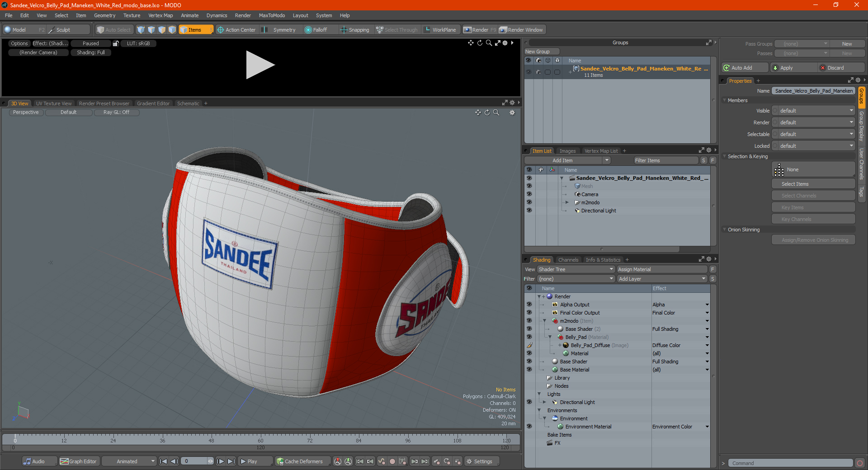Click the Discard button

pos(841,68)
